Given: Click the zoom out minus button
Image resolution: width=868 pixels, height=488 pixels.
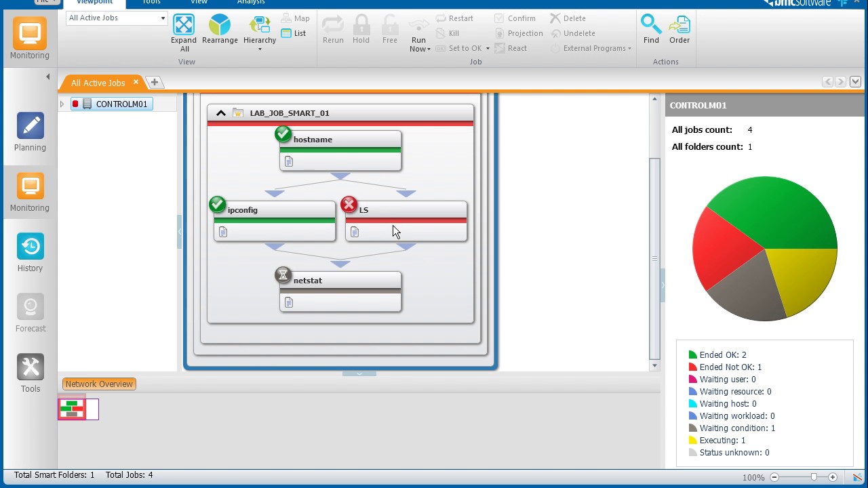Looking at the screenshot, I should click(x=774, y=478).
